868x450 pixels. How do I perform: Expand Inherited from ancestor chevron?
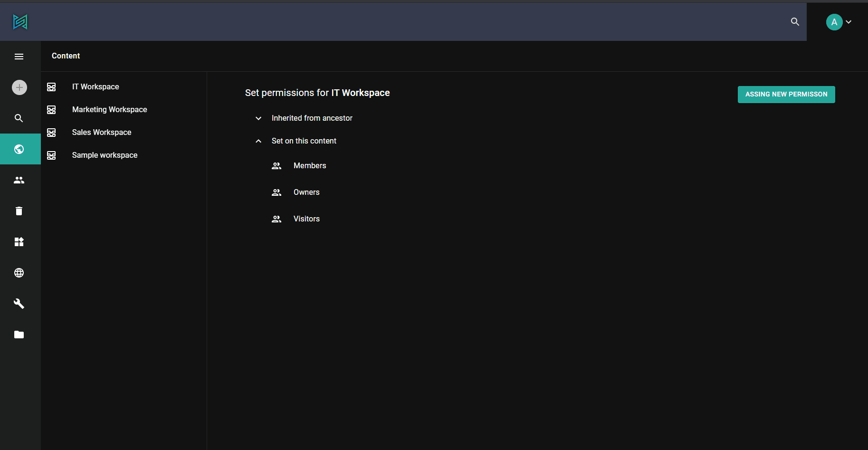(258, 118)
